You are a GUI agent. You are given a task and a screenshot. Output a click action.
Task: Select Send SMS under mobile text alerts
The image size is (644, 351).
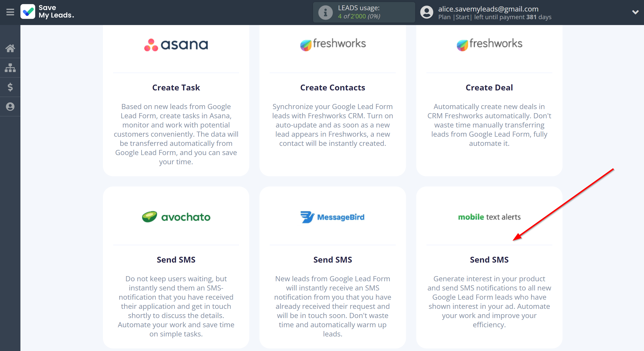[x=489, y=260]
